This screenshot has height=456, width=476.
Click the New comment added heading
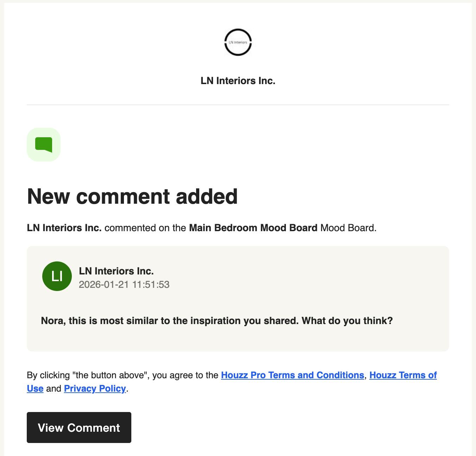pos(132,196)
